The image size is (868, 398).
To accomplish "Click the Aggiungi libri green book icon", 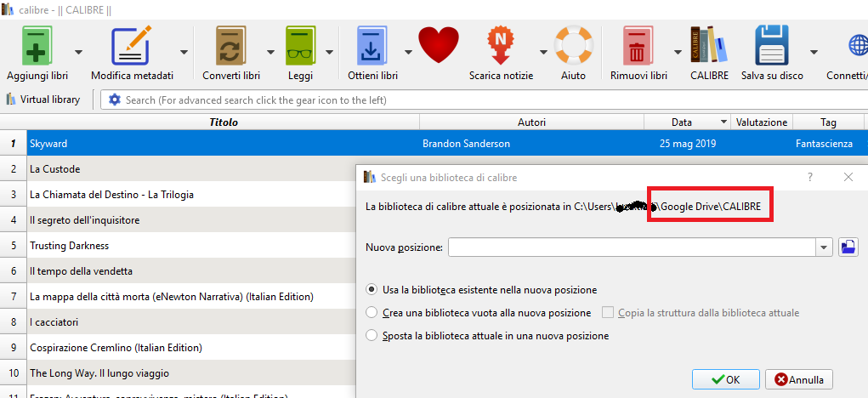I will click(37, 47).
